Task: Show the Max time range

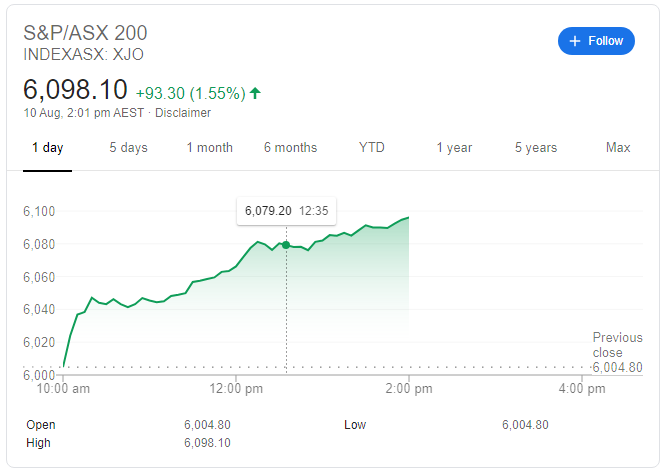Action: coord(618,148)
